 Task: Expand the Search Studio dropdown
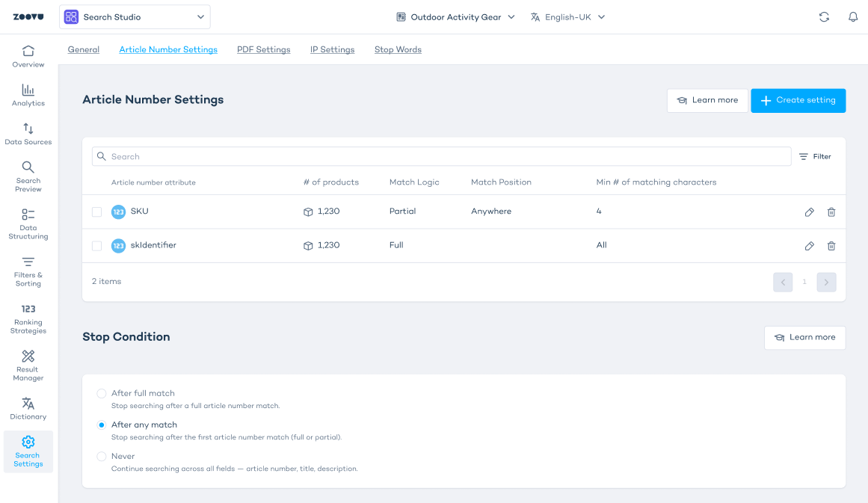135,17
